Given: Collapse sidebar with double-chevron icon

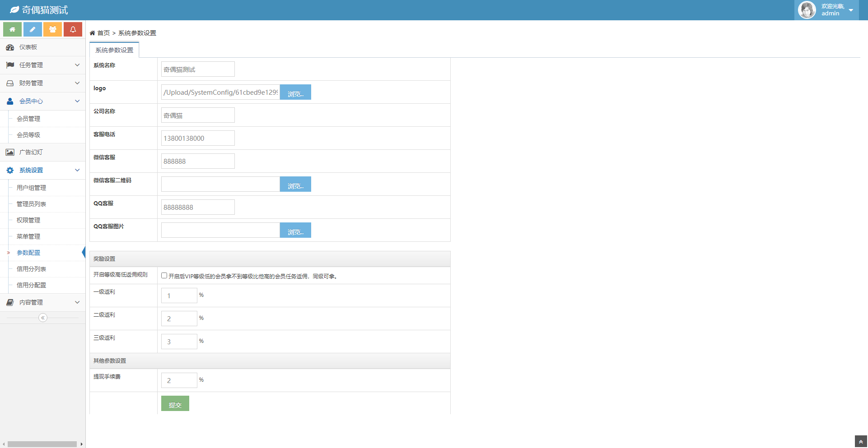Looking at the screenshot, I should 43,318.
